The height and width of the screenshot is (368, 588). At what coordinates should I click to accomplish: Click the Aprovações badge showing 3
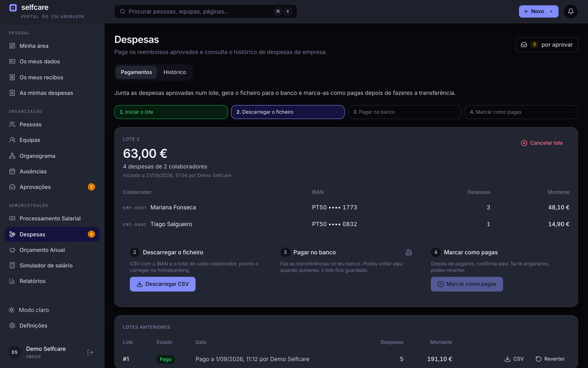click(91, 187)
